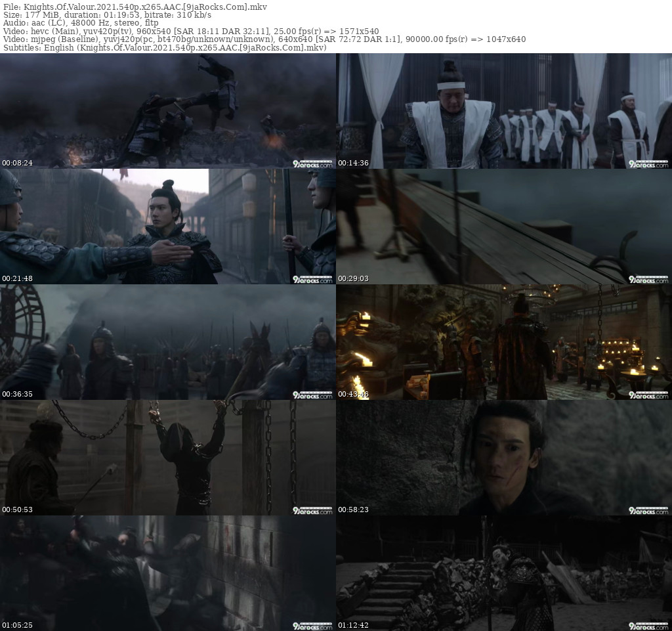The height and width of the screenshot is (631, 672).
Task: Click 9jarocks logo on the 00:29:03 frame
Action: tap(648, 278)
